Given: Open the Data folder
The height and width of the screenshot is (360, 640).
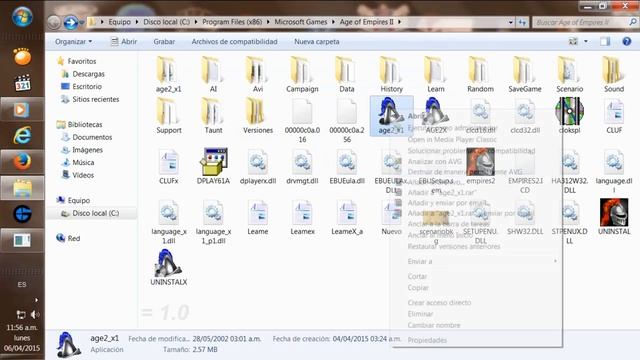Looking at the screenshot, I should (x=347, y=74).
